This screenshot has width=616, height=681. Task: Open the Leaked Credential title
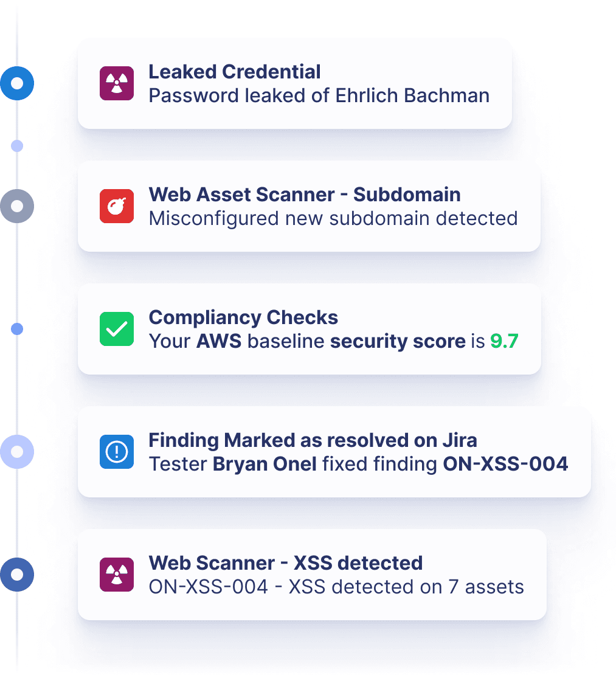(x=235, y=72)
